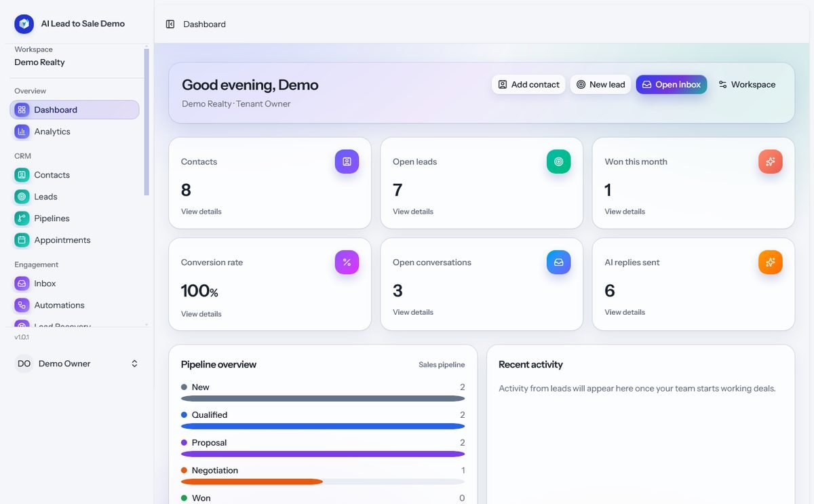The height and width of the screenshot is (504, 814).
Task: Click the purple Proposal stage progress bar
Action: 323,454
